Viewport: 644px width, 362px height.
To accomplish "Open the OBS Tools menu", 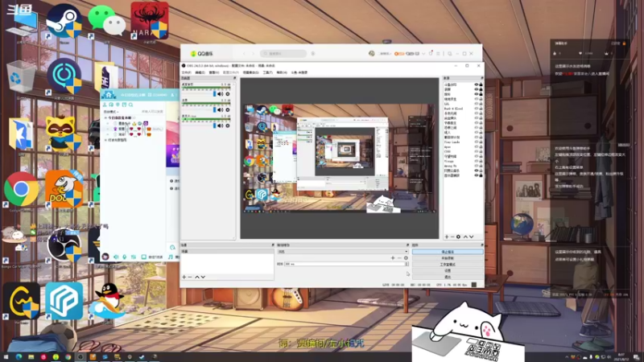I will click(x=268, y=72).
